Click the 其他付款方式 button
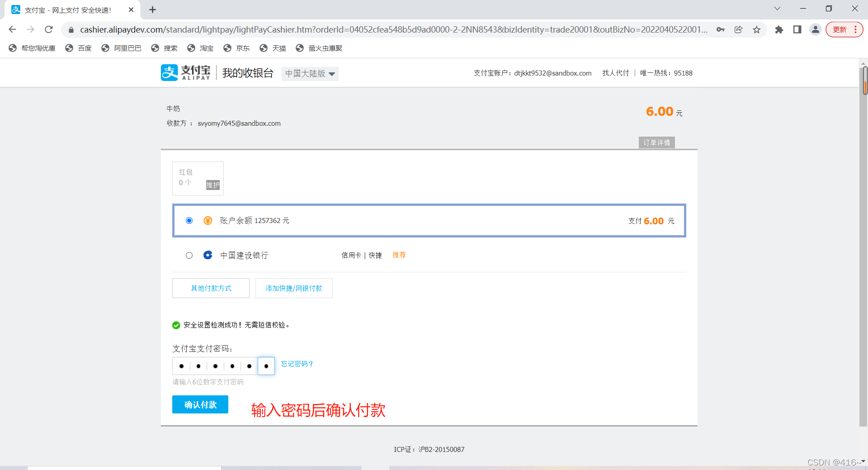The width and height of the screenshot is (868, 470). [x=211, y=288]
